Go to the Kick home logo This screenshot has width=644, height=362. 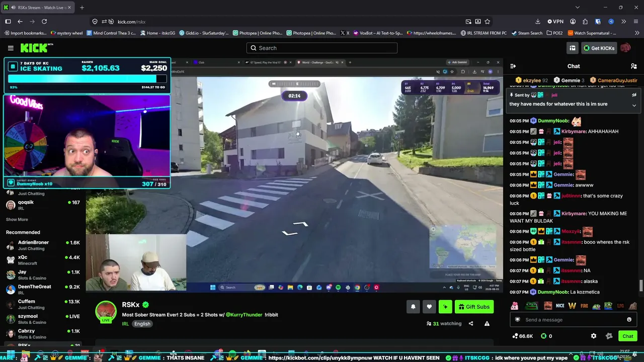point(37,48)
